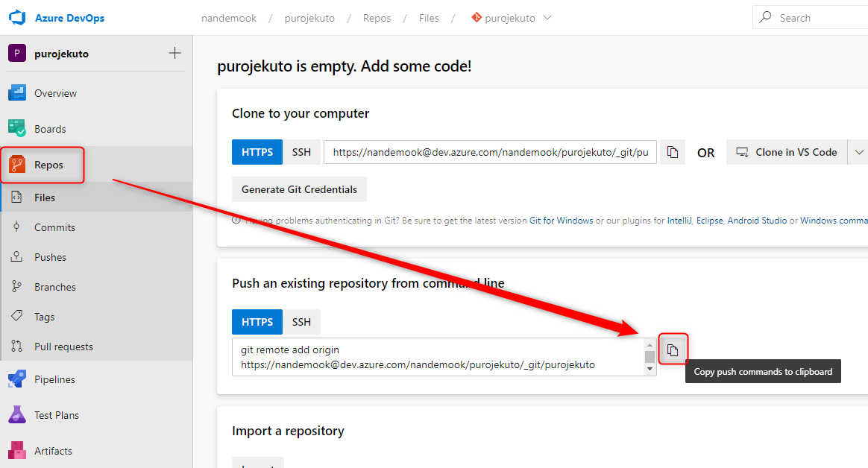Select HTTPS tab in Clone section
The image size is (868, 468).
tap(257, 152)
